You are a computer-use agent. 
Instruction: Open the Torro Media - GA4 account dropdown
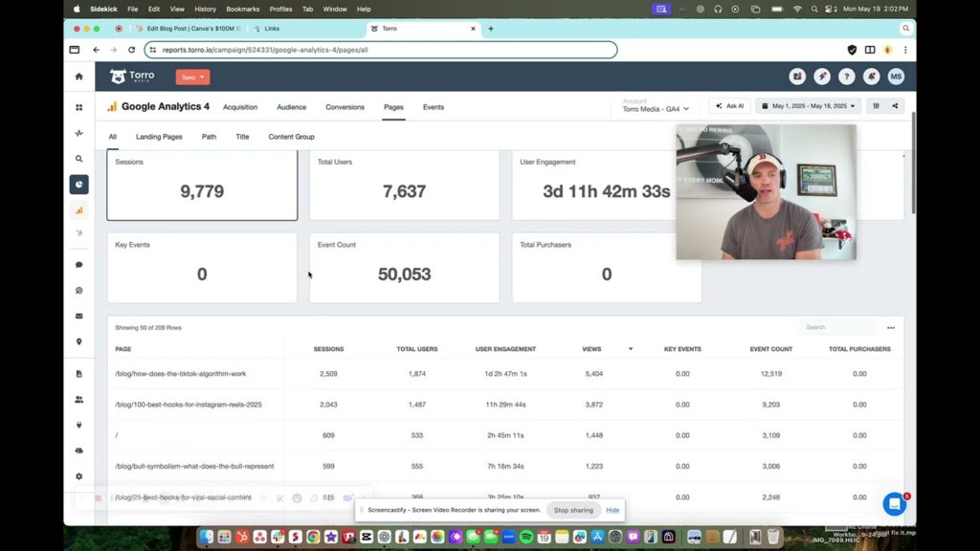tap(656, 109)
